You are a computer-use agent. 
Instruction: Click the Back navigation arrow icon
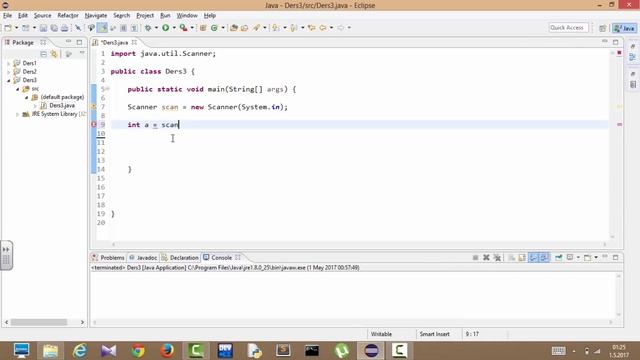coord(323,28)
